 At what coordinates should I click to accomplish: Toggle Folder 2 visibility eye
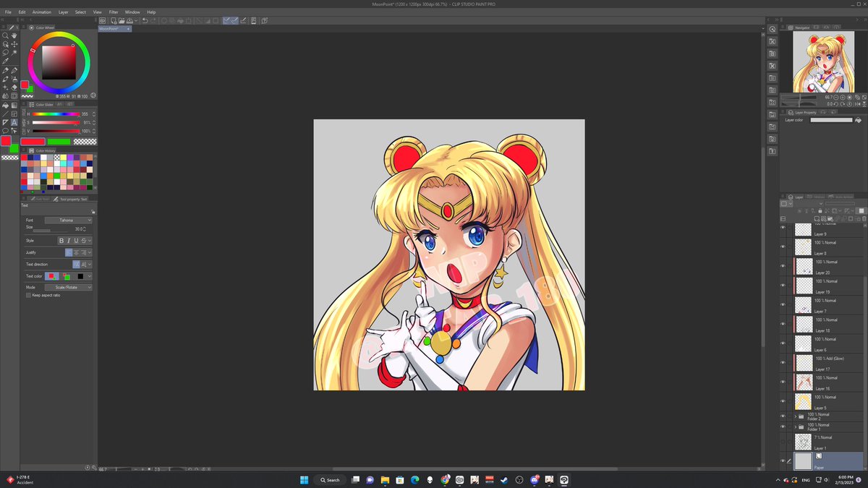coord(783,416)
